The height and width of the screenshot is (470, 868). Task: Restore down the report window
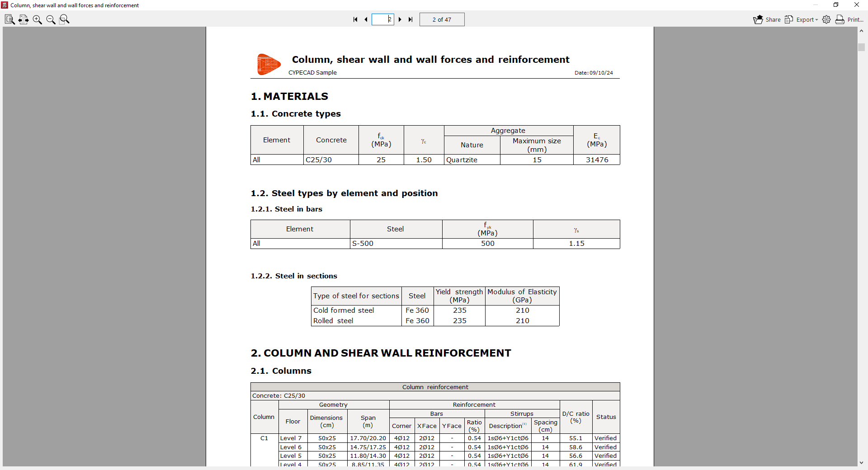pos(836,5)
